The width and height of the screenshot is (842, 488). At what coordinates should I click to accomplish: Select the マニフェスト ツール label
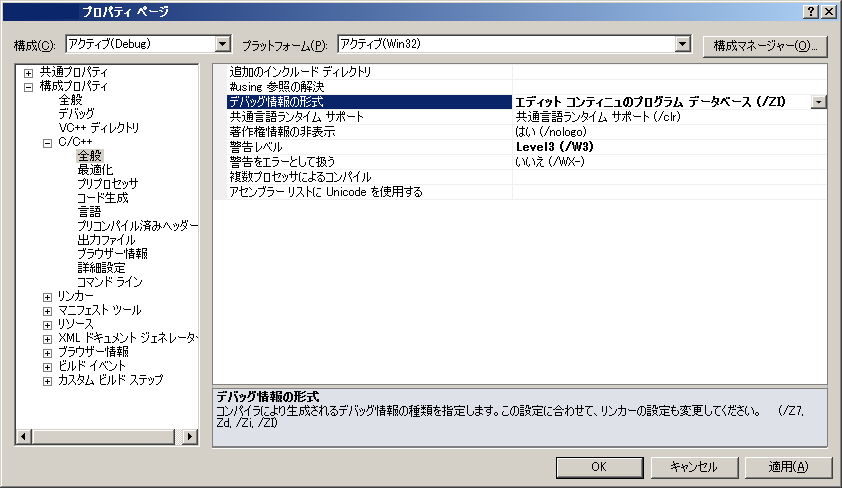click(99, 310)
